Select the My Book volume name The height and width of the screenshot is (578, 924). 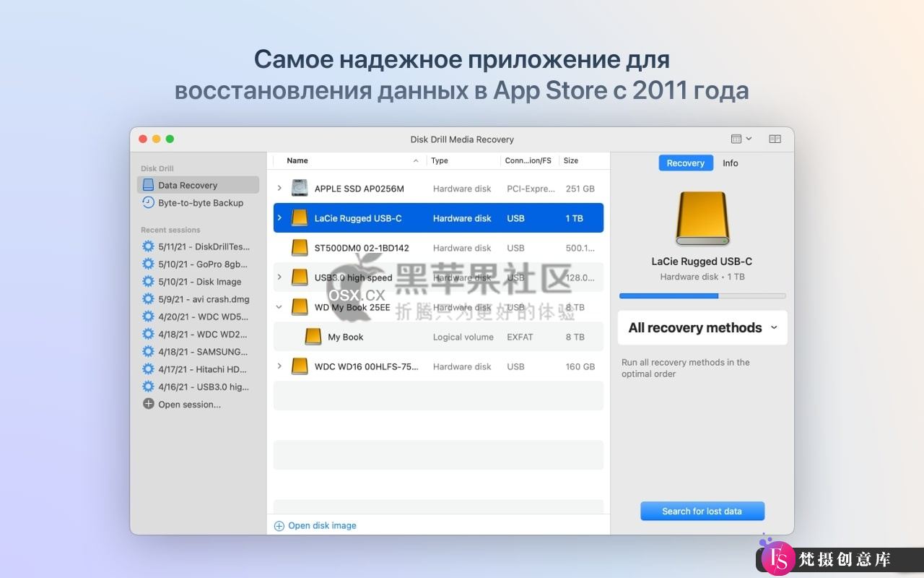tap(346, 337)
